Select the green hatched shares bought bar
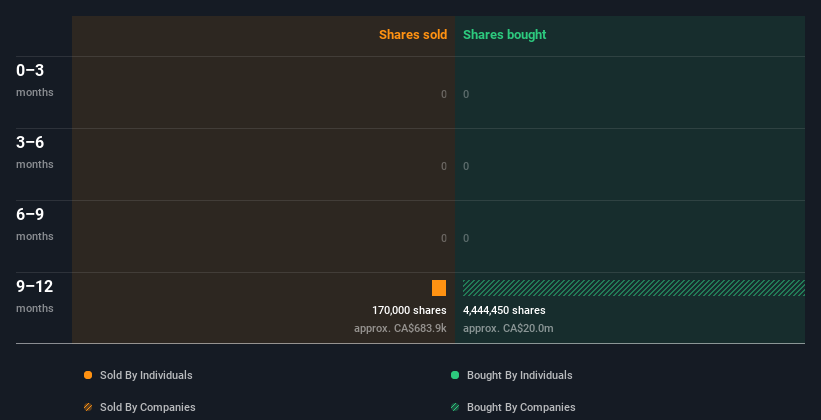The width and height of the screenshot is (821, 420). (634, 288)
